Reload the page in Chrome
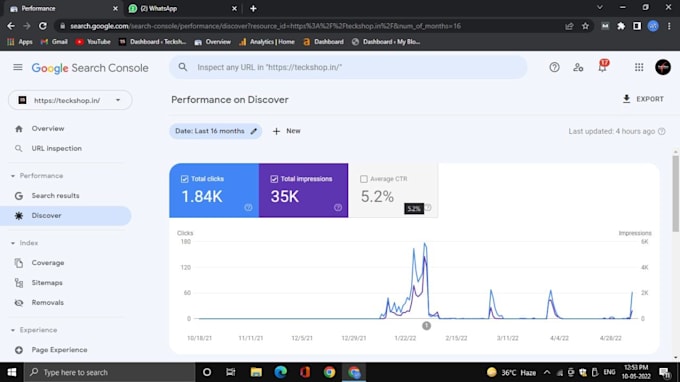This screenshot has height=382, width=680. tap(42, 26)
